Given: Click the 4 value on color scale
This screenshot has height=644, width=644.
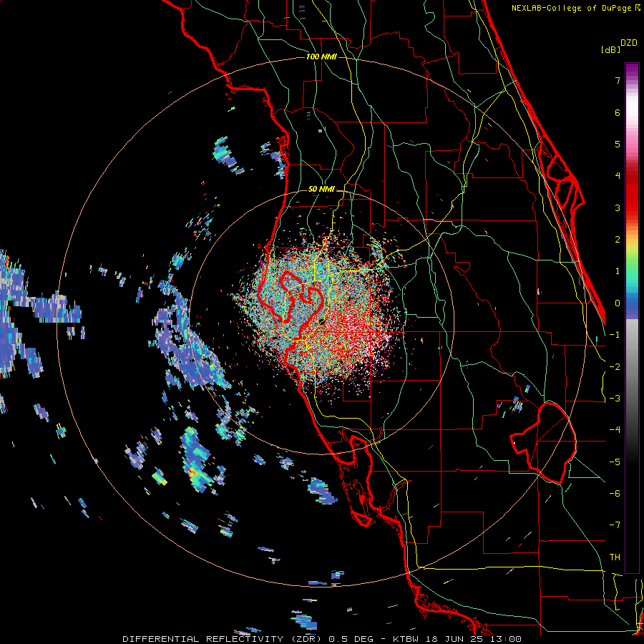Looking at the screenshot, I should pos(618,176).
